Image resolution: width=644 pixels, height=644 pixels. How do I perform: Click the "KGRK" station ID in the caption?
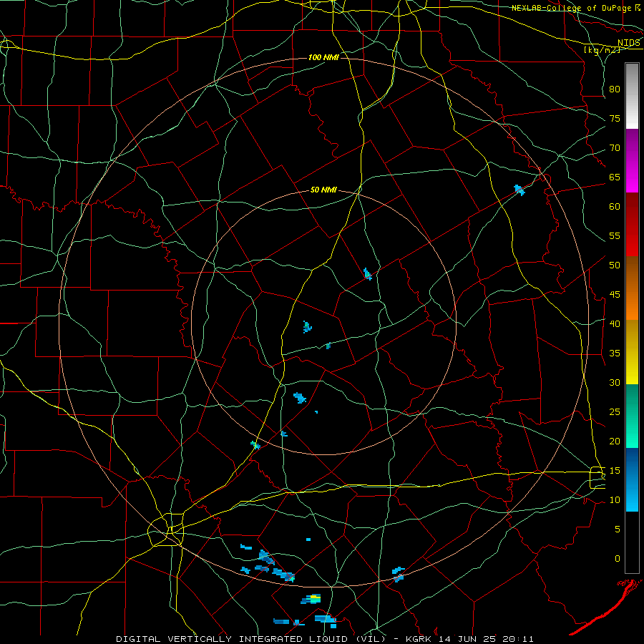pyautogui.click(x=419, y=639)
